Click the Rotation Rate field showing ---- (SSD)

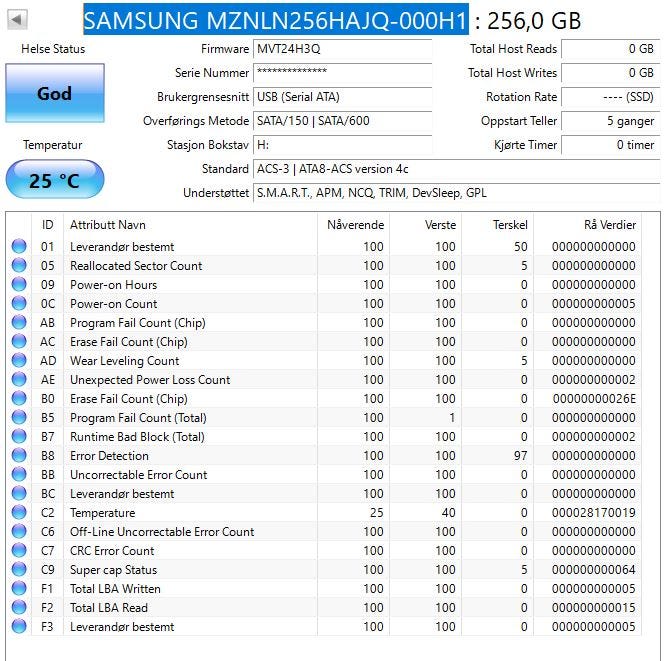click(x=611, y=97)
